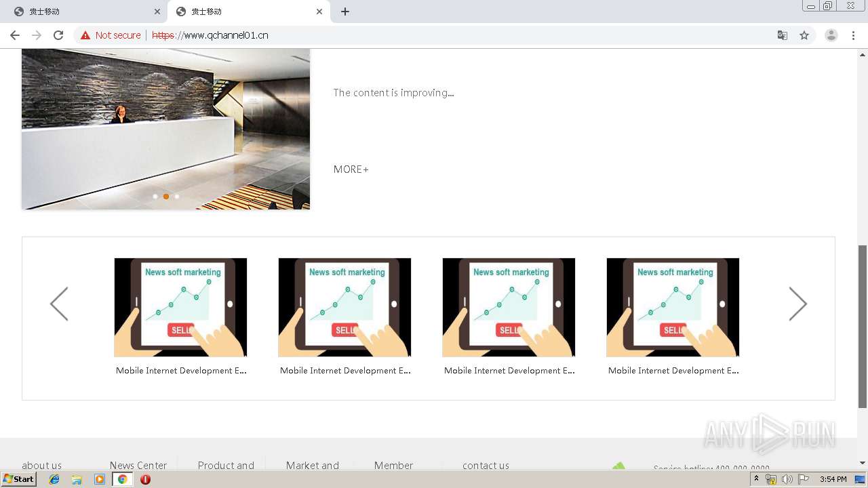Viewport: 868px width, 488px height.
Task: Open the Action Center flag tray icon
Action: pos(804,479)
